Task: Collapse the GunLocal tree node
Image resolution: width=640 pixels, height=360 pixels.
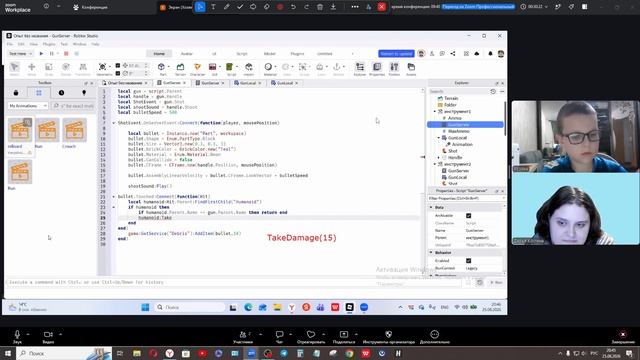Action: 439,138
